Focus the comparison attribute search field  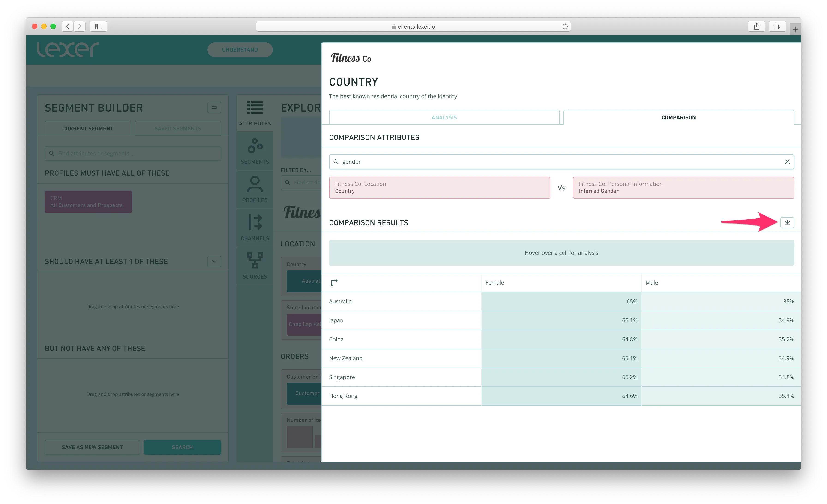[557, 162]
